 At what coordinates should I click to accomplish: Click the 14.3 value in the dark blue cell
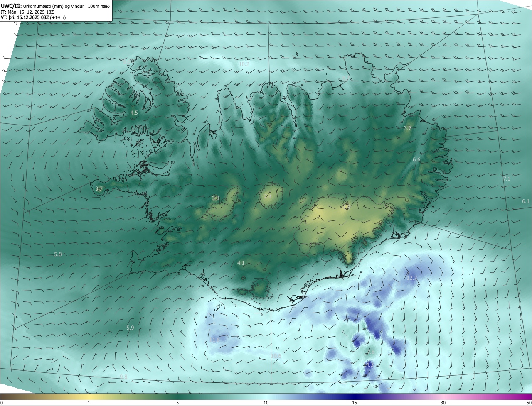368,364
